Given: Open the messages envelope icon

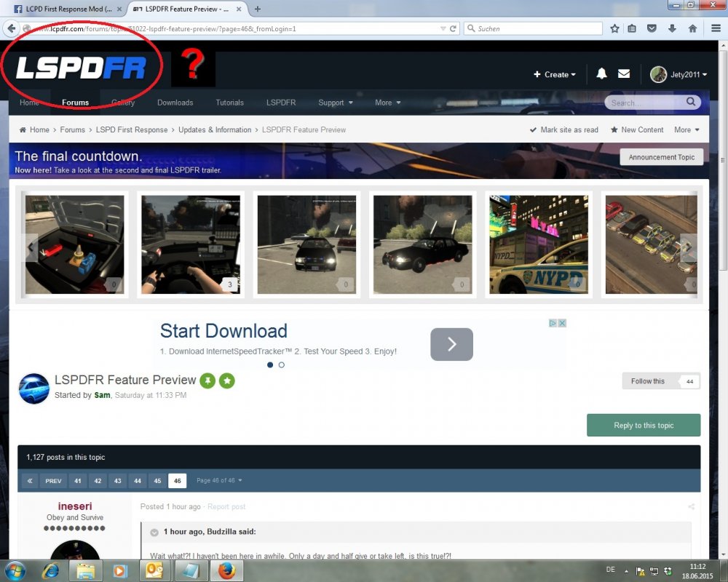Looking at the screenshot, I should [x=624, y=73].
